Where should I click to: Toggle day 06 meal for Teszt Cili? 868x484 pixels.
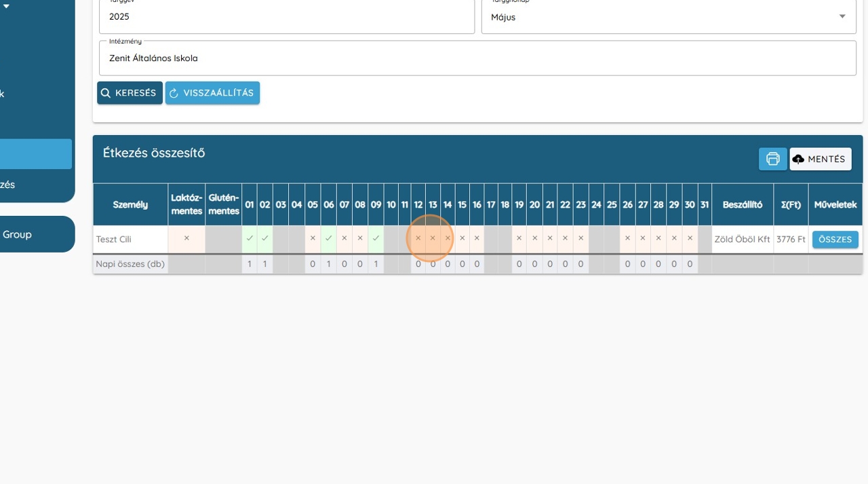pos(329,238)
